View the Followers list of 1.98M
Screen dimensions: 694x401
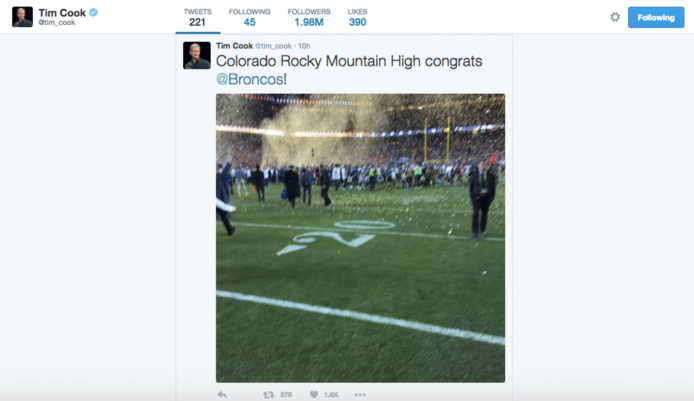click(308, 17)
